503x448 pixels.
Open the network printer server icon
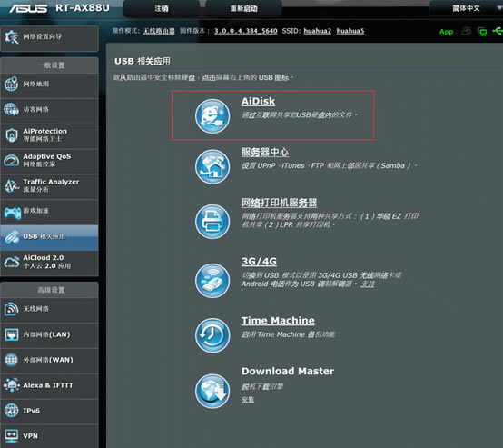212,221
